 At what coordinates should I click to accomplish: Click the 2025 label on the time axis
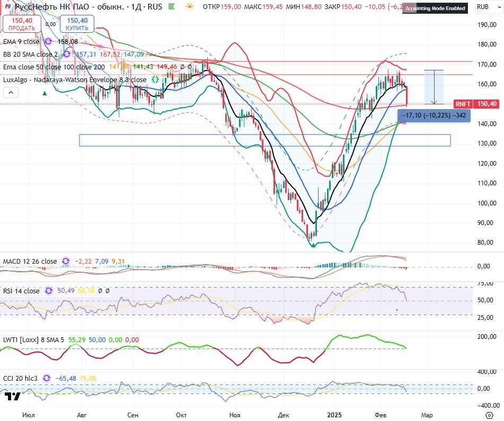334,415
